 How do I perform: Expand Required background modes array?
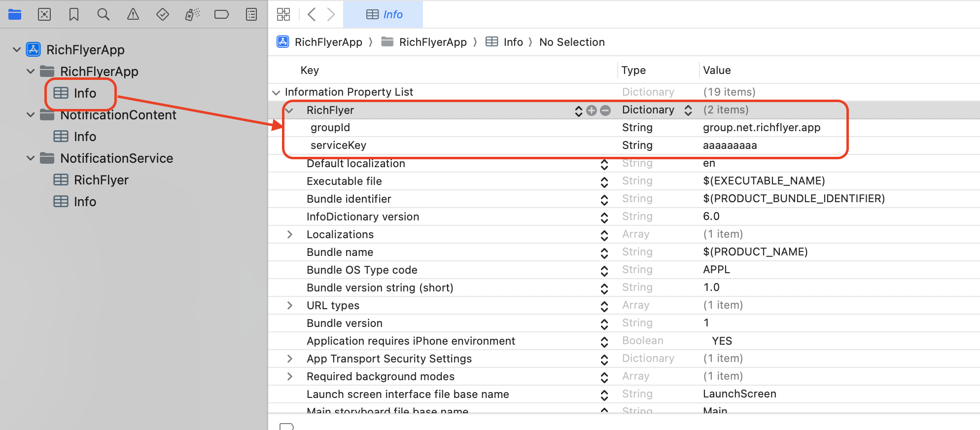pos(290,377)
